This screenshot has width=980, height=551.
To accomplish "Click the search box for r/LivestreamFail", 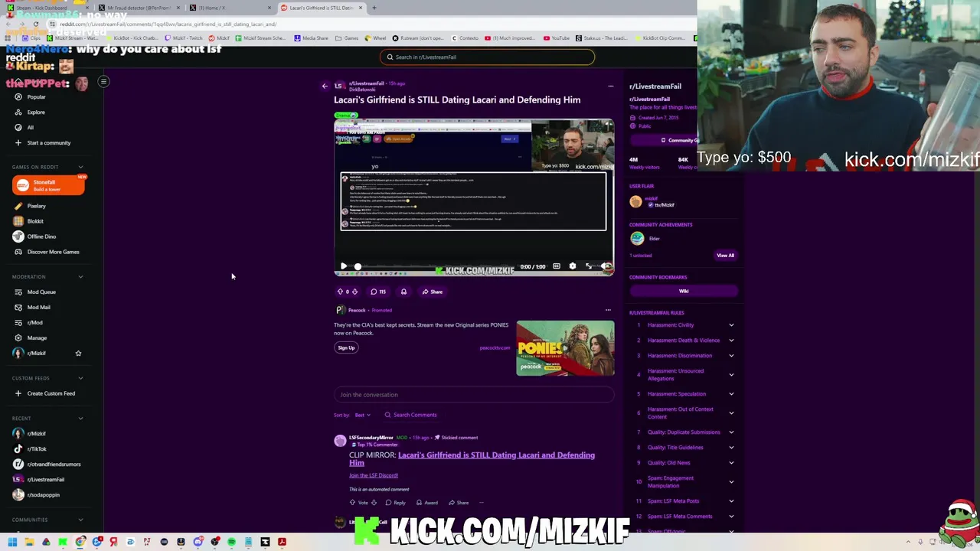I will coord(487,57).
